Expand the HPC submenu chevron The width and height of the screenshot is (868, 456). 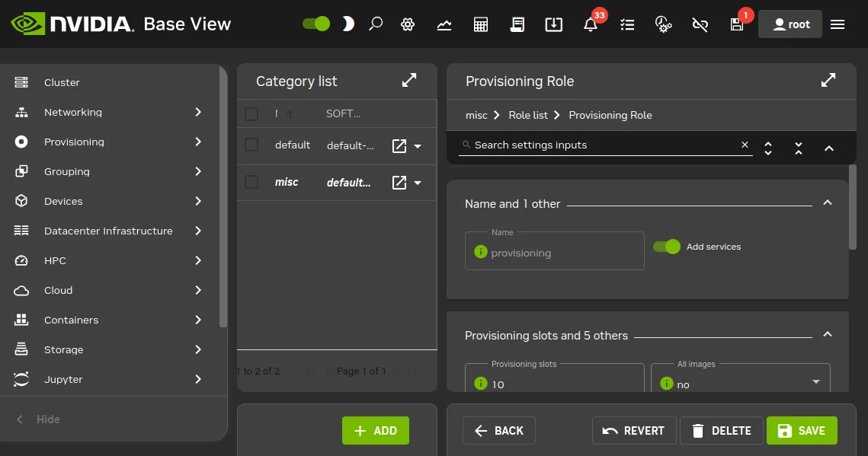coord(198,260)
